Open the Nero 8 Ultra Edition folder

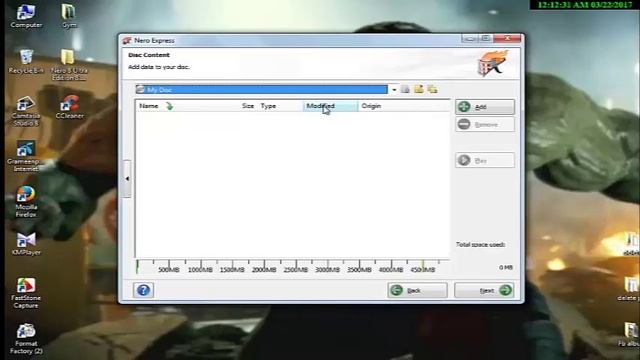(69, 65)
